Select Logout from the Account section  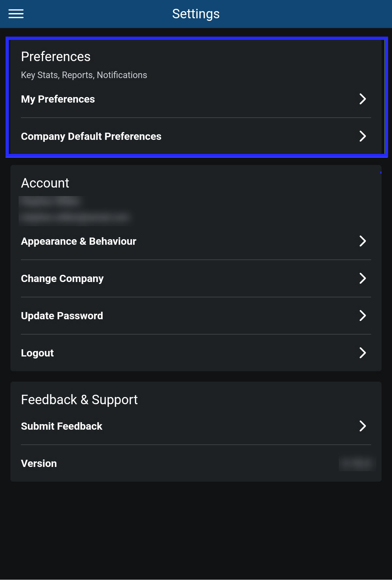click(37, 353)
